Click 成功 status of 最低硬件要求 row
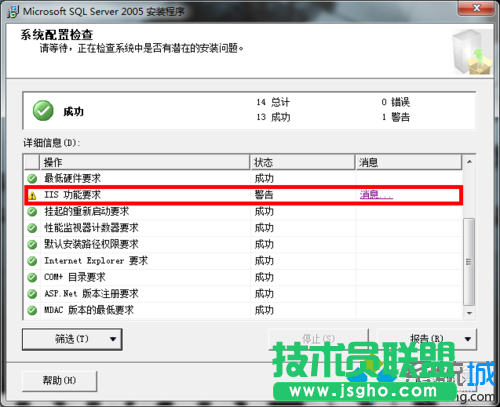Screen dimensions: 500x407 [264, 179]
